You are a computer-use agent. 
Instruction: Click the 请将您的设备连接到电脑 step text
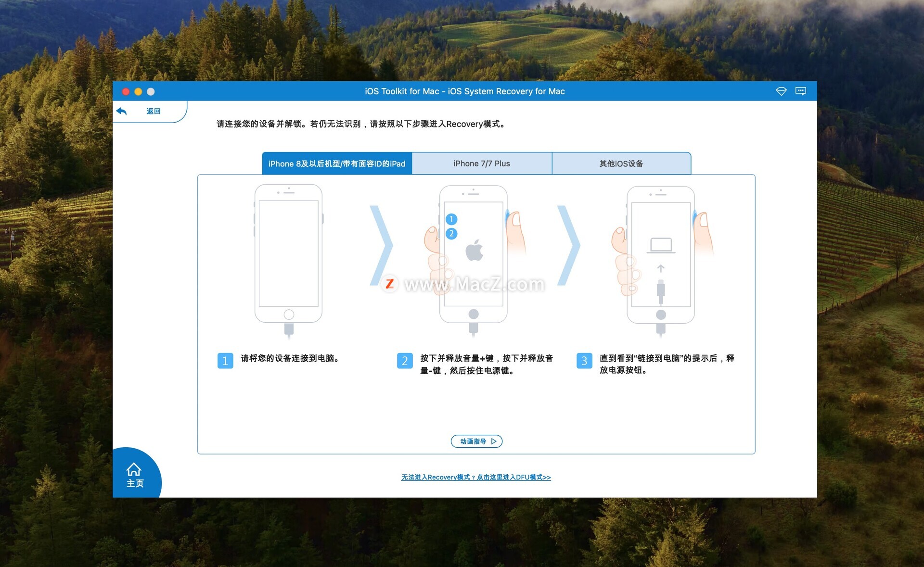(290, 358)
